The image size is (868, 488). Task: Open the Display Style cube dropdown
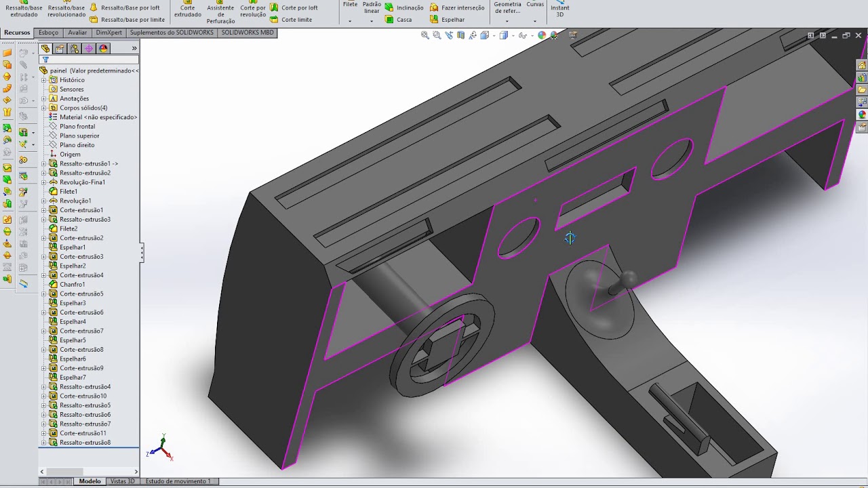pos(504,35)
